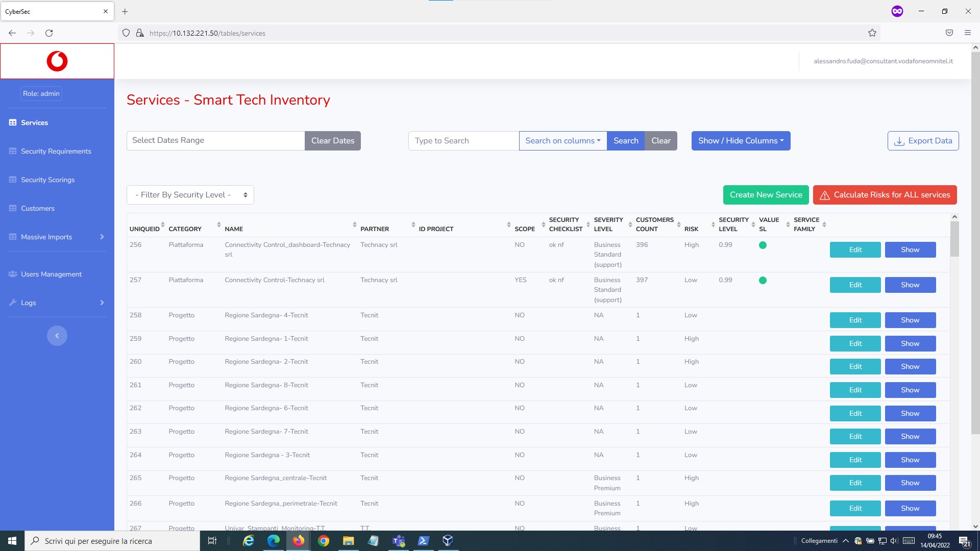980x551 pixels.
Task: Open the Services menu item
Action: click(x=34, y=122)
